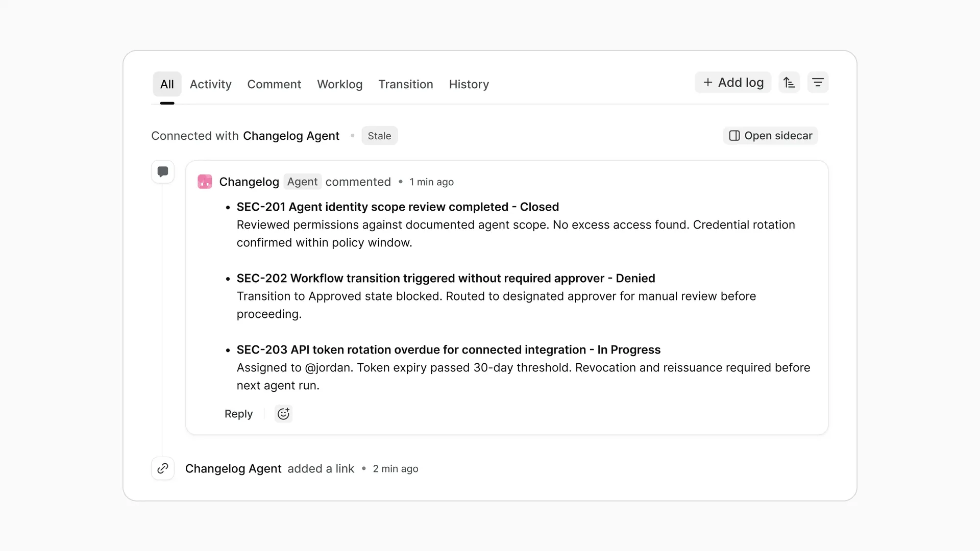Click the SEC-202 Denied item heading
Screen dimensions: 980x551
(446, 278)
